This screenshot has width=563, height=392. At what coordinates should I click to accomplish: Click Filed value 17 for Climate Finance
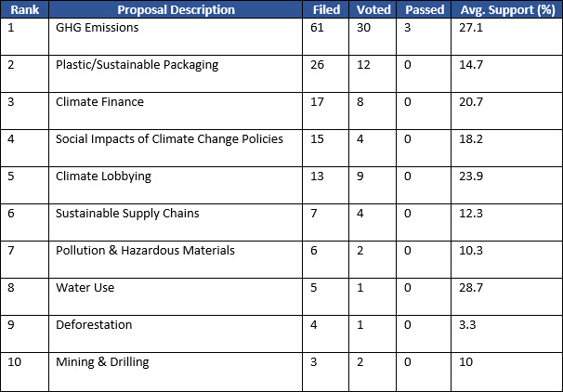317,102
